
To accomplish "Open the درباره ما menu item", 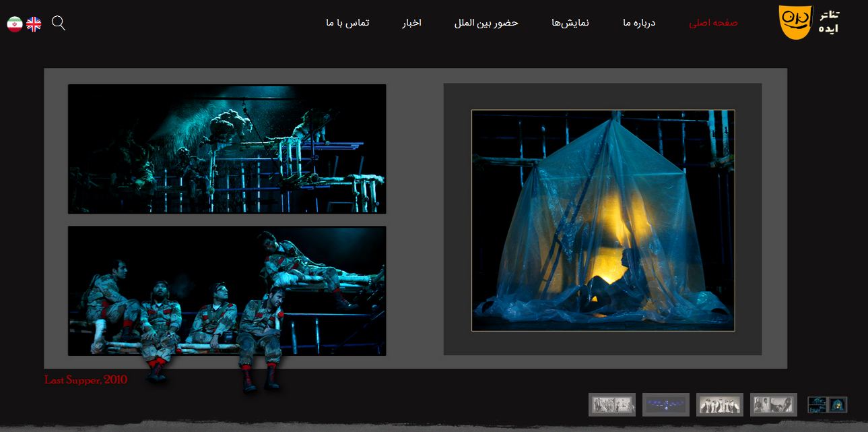I will tap(639, 23).
